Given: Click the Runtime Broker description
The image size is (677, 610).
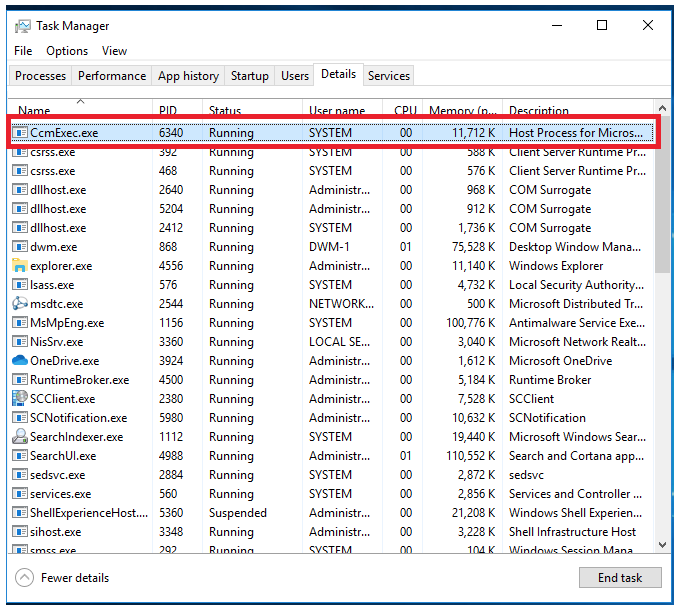Looking at the screenshot, I should 550,380.
